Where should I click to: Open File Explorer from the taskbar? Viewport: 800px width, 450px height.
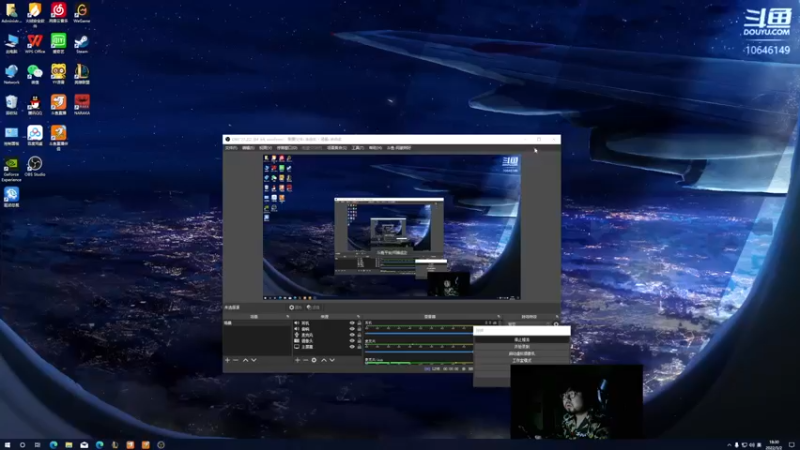coord(68,445)
